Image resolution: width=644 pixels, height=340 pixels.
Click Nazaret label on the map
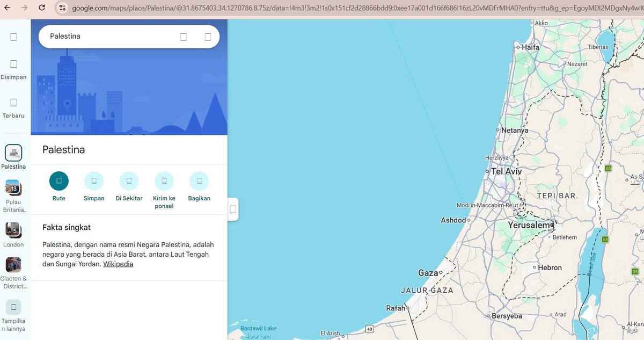pos(577,64)
